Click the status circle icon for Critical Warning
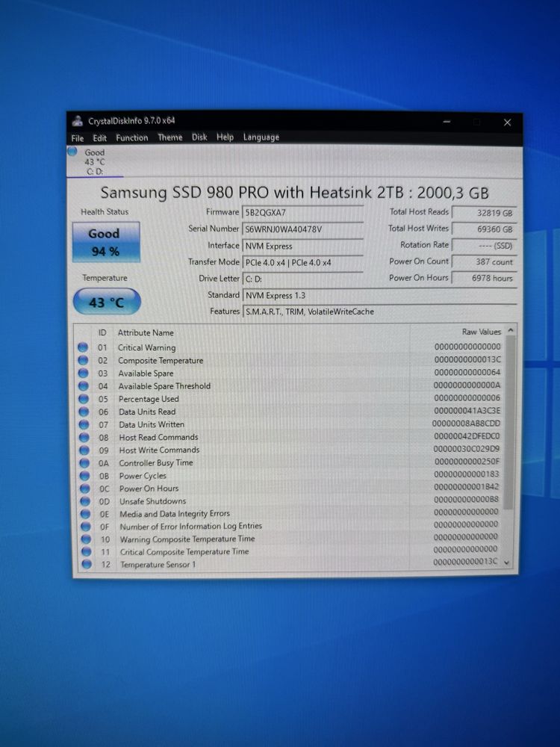 click(x=83, y=347)
